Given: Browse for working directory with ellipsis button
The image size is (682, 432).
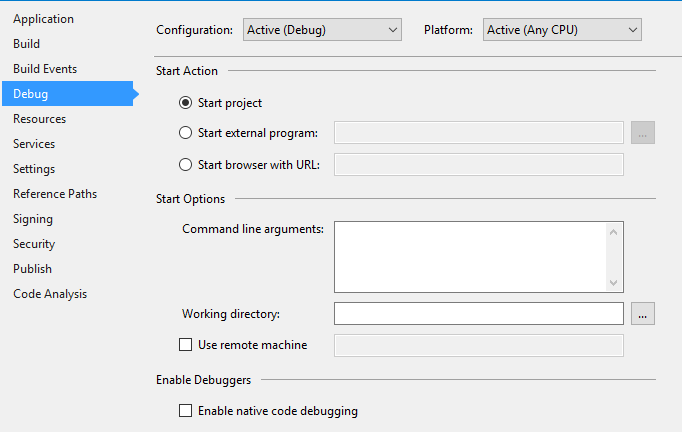Looking at the screenshot, I should [643, 314].
